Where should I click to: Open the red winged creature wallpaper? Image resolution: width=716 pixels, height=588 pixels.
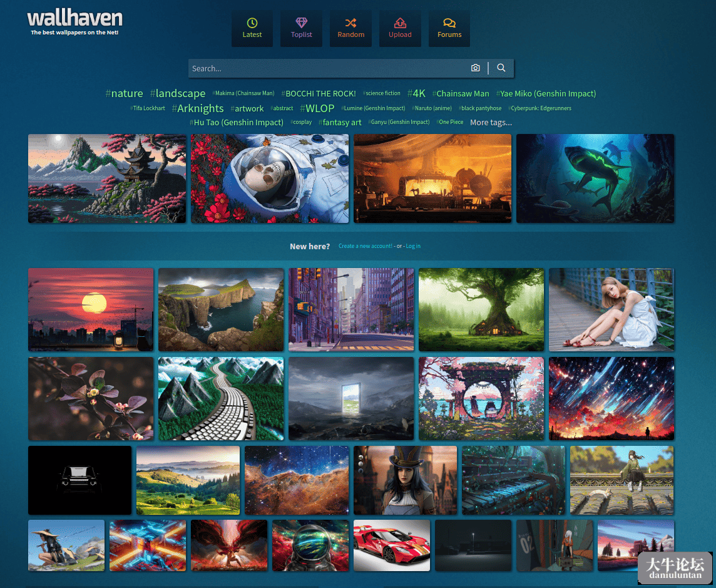[229, 545]
